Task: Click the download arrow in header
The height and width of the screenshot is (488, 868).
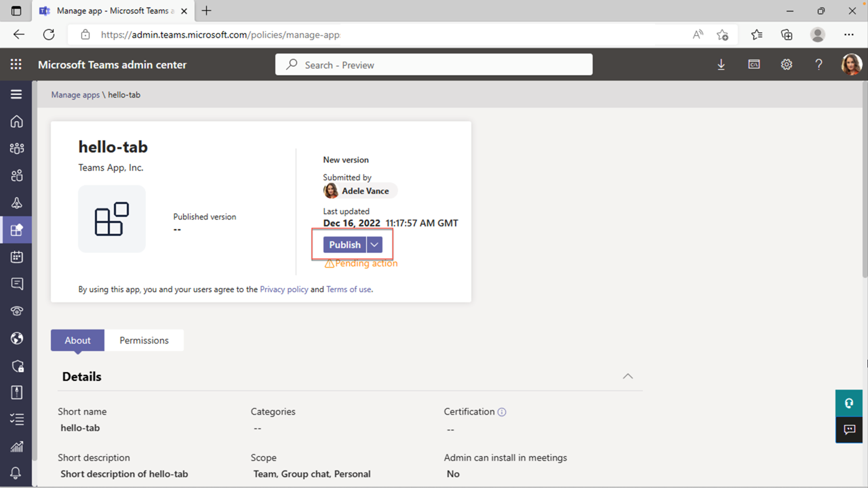Action: [721, 64]
